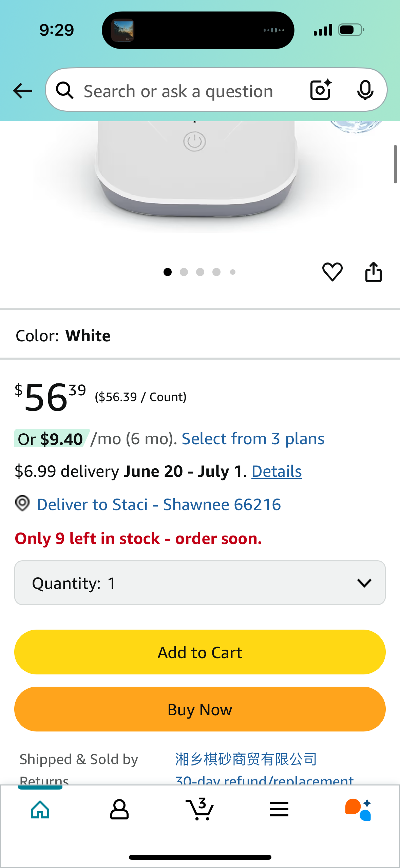The height and width of the screenshot is (868, 400).
Task: Open the account profile tab
Action: click(119, 809)
